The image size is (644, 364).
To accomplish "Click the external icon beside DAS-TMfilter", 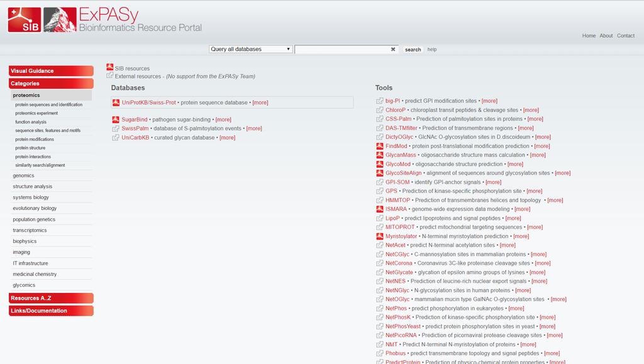I will point(380,128).
